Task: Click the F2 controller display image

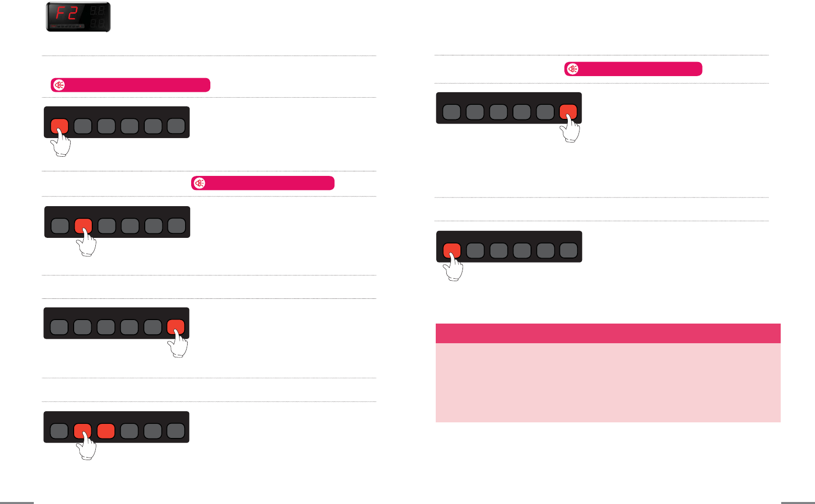Action: point(78,17)
